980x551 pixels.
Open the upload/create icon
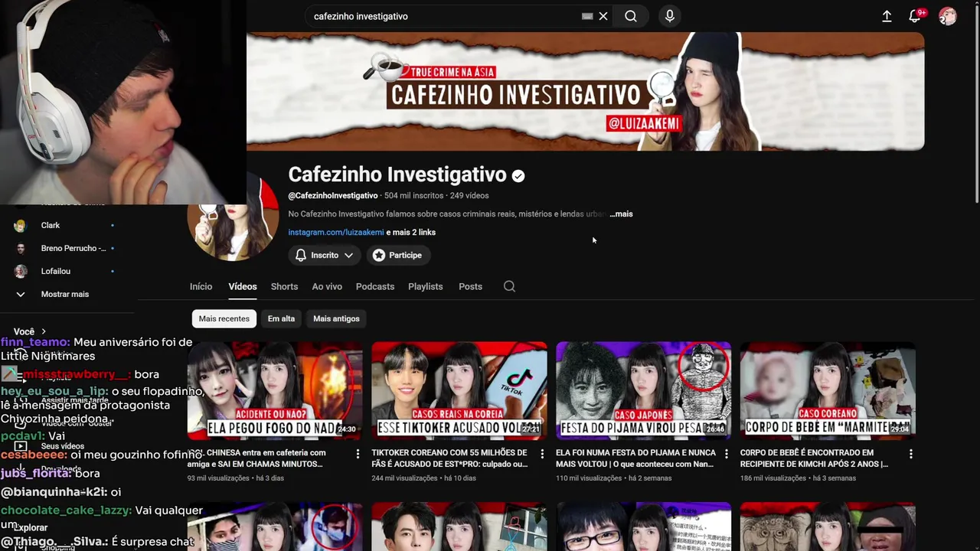887,16
